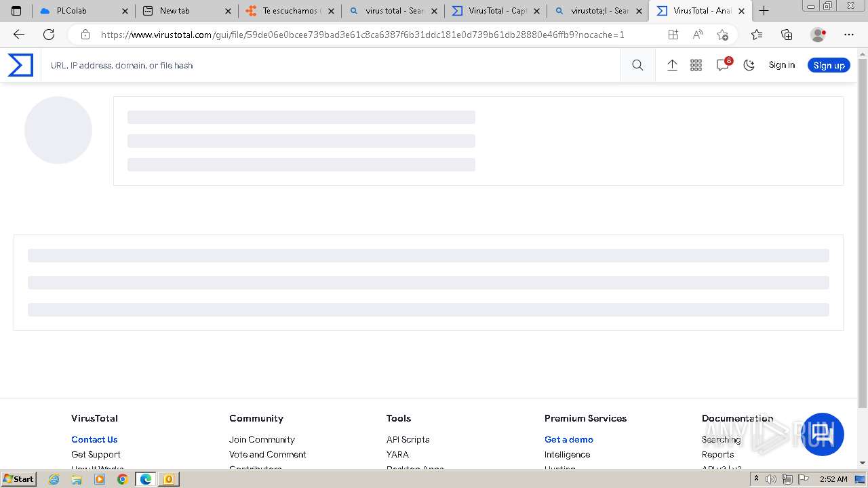This screenshot has height=488, width=868.
Task: Click the taskbar clock showing 2:52 AM
Action: (833, 479)
